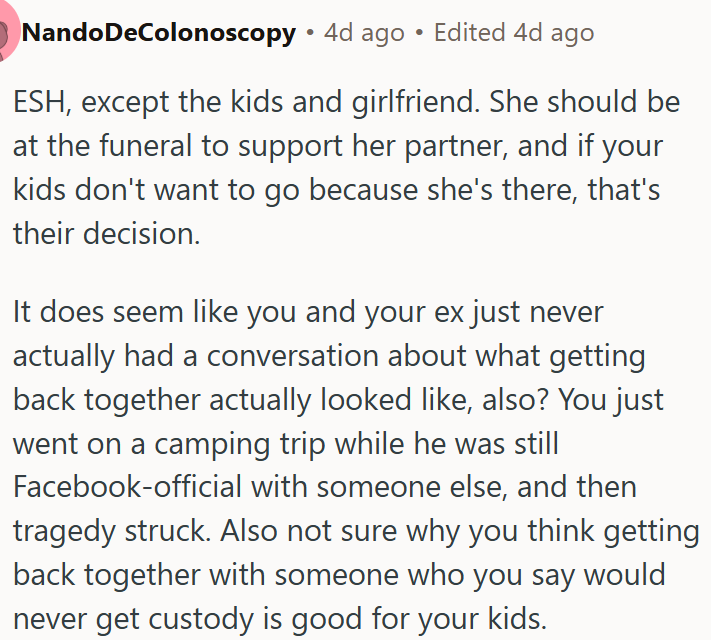The width and height of the screenshot is (711, 640).
Task: Click the word "partner" in the comment
Action: [456, 147]
